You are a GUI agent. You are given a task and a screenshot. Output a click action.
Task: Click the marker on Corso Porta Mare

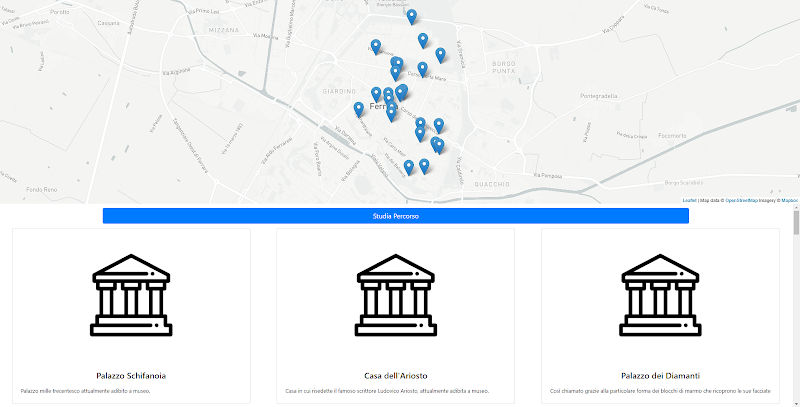coord(423,69)
